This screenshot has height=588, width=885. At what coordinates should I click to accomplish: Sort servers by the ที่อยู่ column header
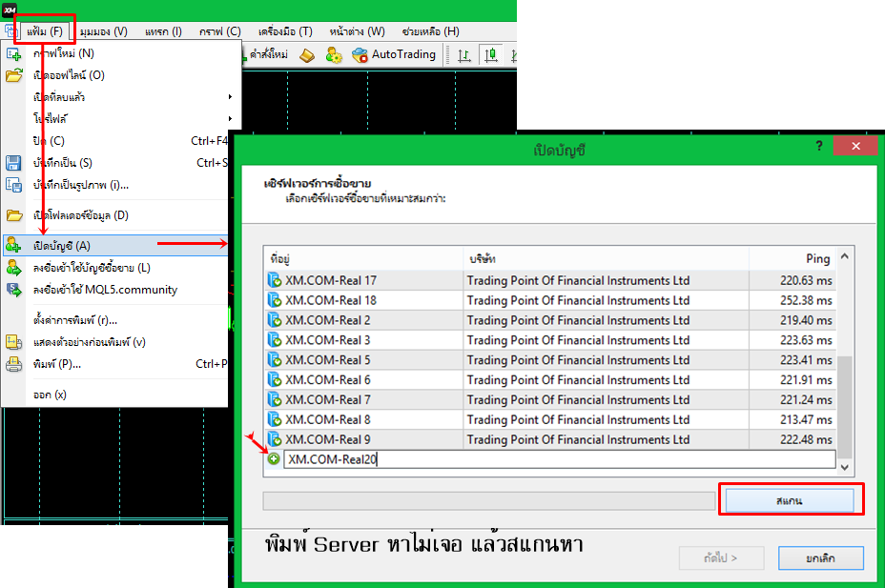(x=363, y=259)
